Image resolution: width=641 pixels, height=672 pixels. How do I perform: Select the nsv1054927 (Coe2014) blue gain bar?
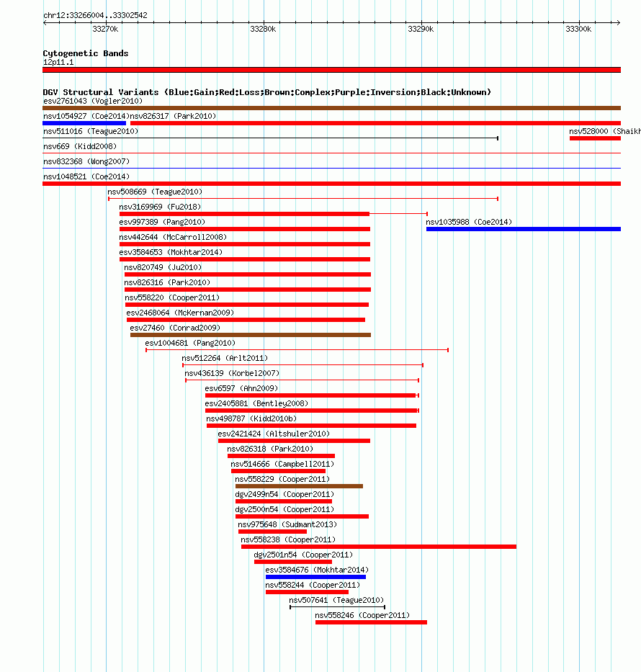[84, 123]
